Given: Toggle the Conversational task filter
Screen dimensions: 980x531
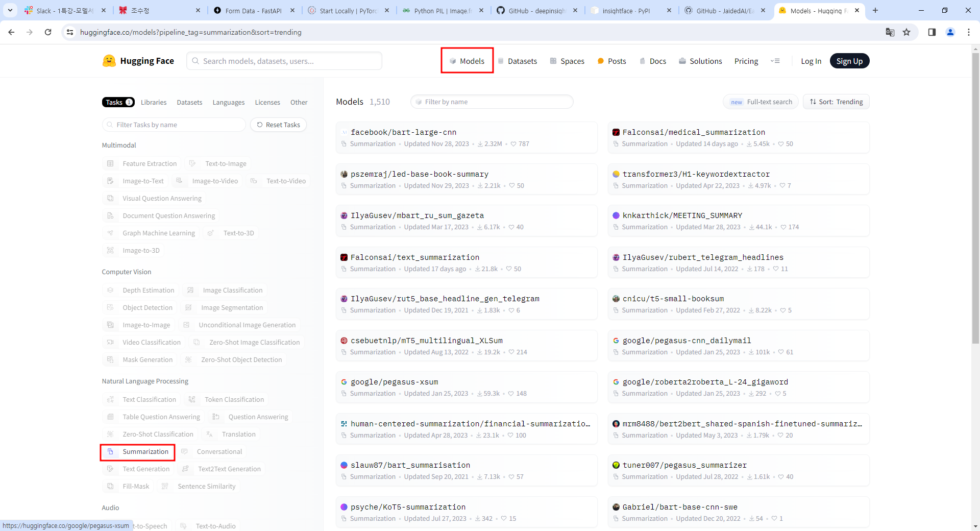Looking at the screenshot, I should coord(212,451).
